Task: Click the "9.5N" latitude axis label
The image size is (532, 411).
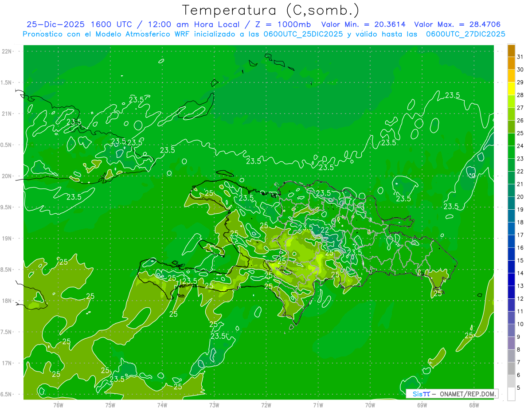Action: point(7,207)
